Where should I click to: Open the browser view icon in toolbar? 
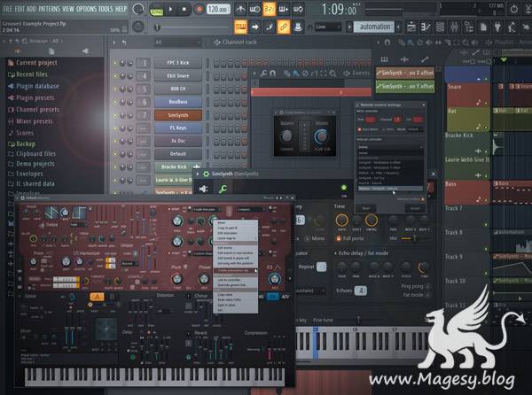(469, 27)
